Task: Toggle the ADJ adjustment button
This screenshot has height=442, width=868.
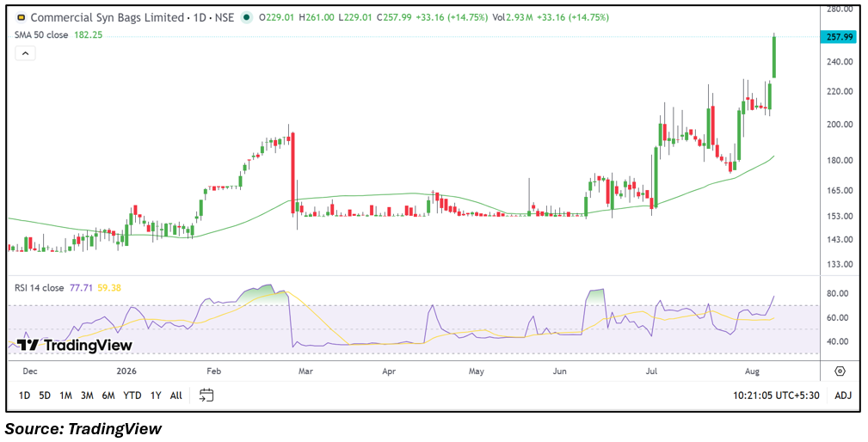Action: click(843, 396)
